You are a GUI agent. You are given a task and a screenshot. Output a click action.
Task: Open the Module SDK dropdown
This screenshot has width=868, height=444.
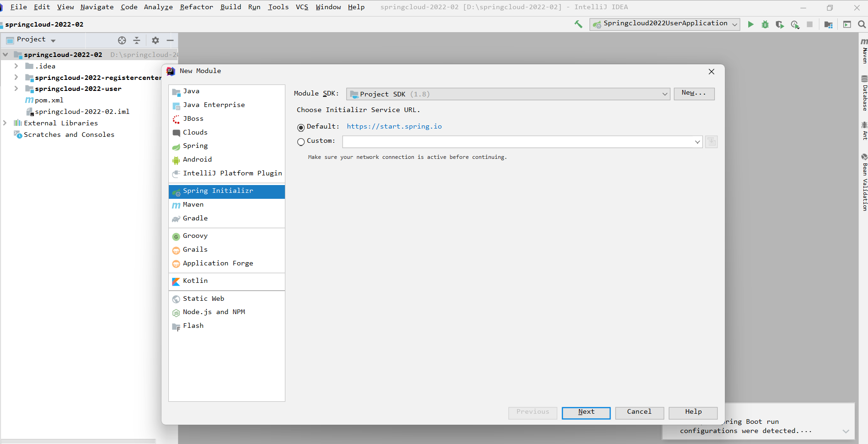508,94
